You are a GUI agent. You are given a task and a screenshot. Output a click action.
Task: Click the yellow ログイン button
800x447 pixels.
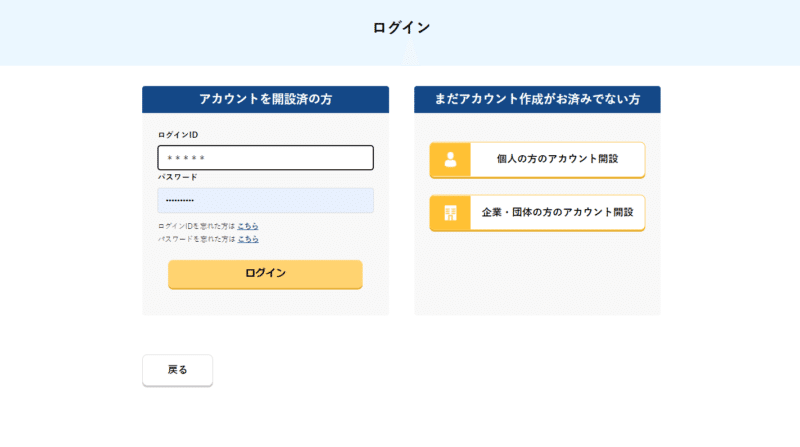pyautogui.click(x=265, y=274)
